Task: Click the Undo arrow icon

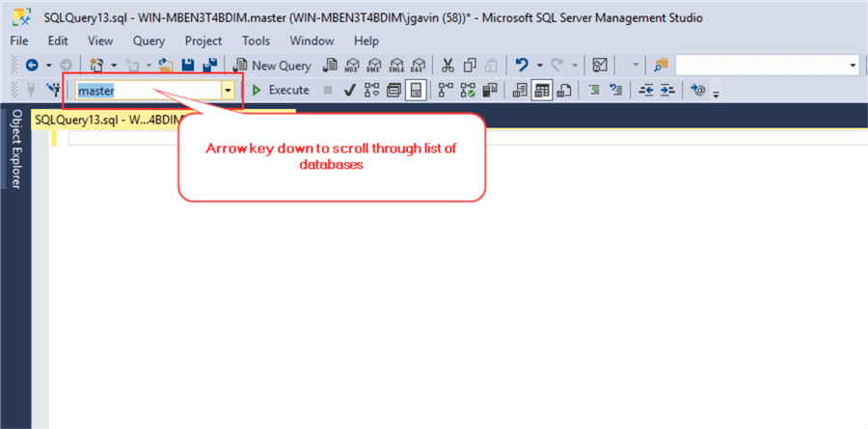Action: click(x=521, y=66)
